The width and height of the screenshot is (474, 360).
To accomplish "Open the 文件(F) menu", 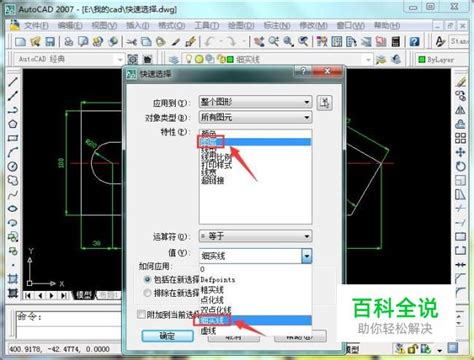I will (x=36, y=26).
